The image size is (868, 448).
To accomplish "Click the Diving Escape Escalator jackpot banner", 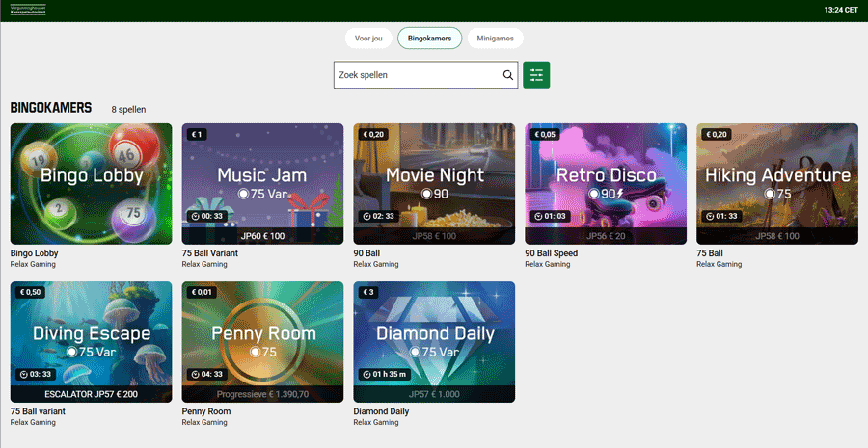I will (91, 394).
